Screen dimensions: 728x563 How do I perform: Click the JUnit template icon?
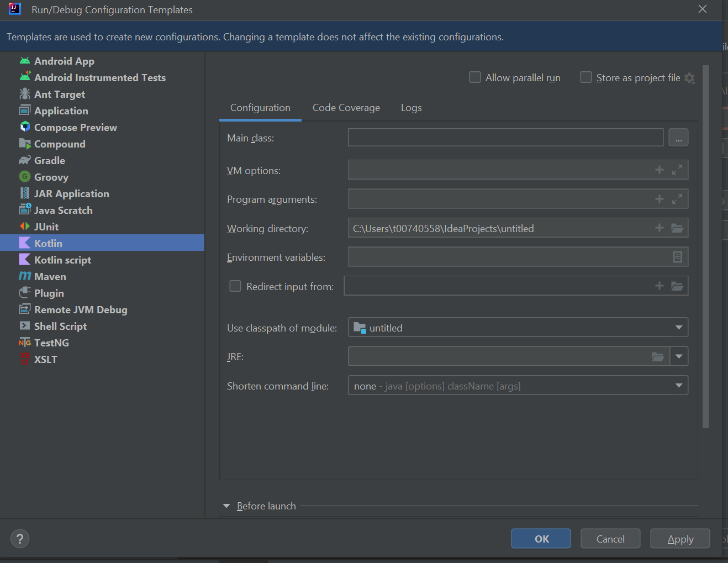click(x=25, y=227)
